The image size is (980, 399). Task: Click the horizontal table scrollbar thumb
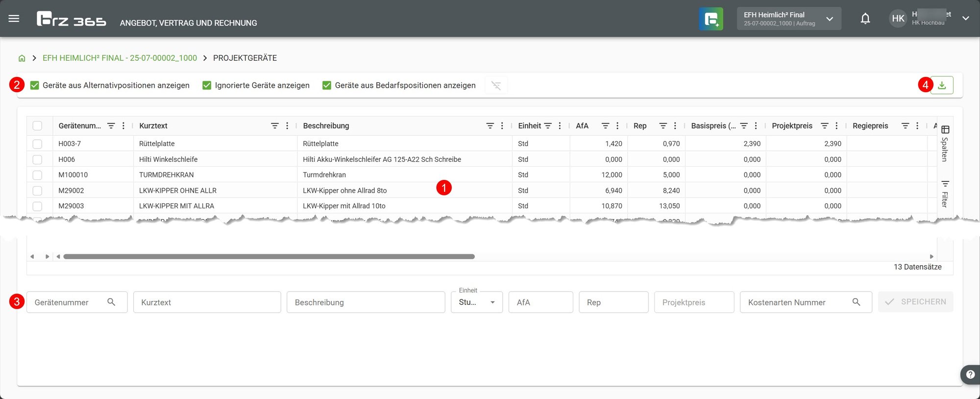pyautogui.click(x=269, y=256)
